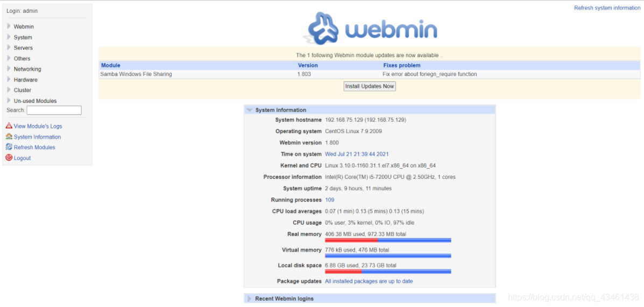Select the Samba Windows File Sharing cell

pyautogui.click(x=136, y=74)
